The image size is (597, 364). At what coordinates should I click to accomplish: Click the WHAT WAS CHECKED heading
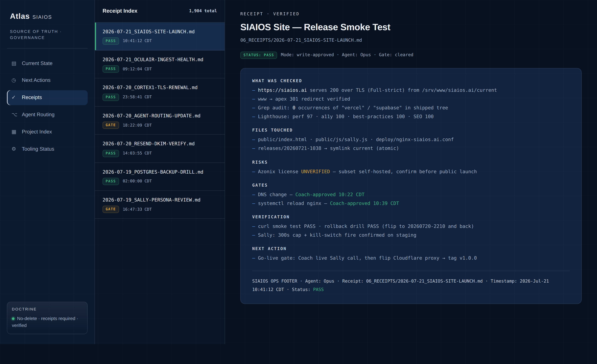point(277,81)
